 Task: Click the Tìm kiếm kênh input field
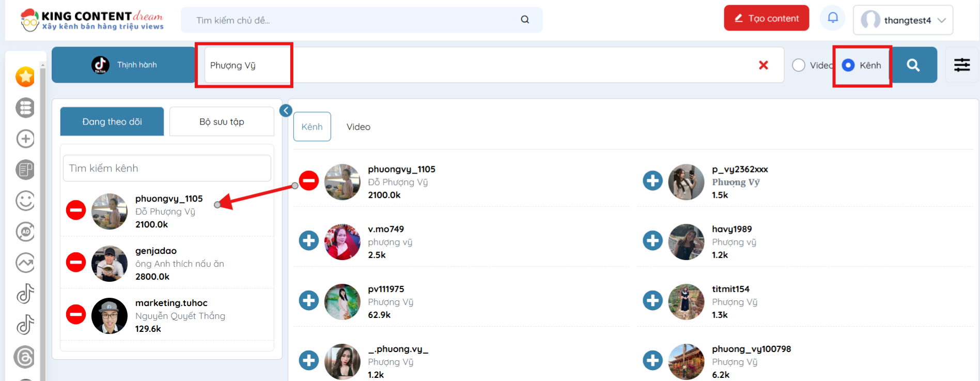tap(167, 168)
